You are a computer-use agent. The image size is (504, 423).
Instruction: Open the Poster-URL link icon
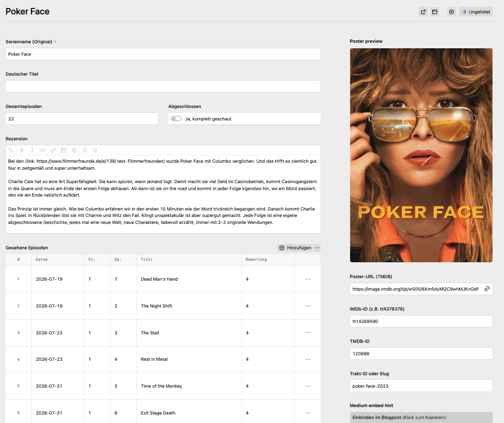pyautogui.click(x=487, y=289)
